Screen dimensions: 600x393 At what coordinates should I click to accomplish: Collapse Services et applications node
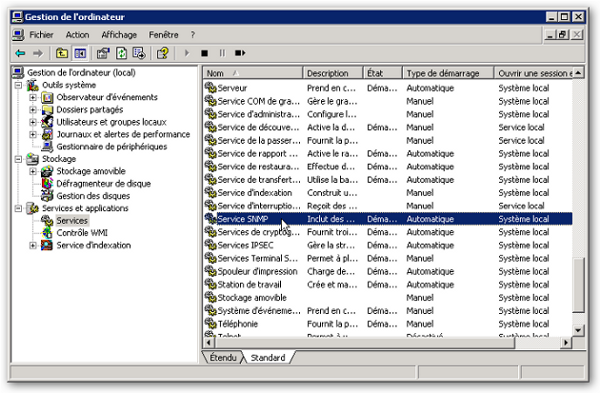pos(18,208)
